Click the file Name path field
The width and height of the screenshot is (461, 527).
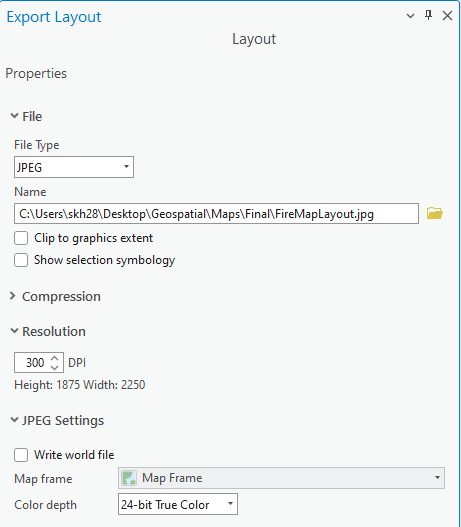(x=216, y=213)
